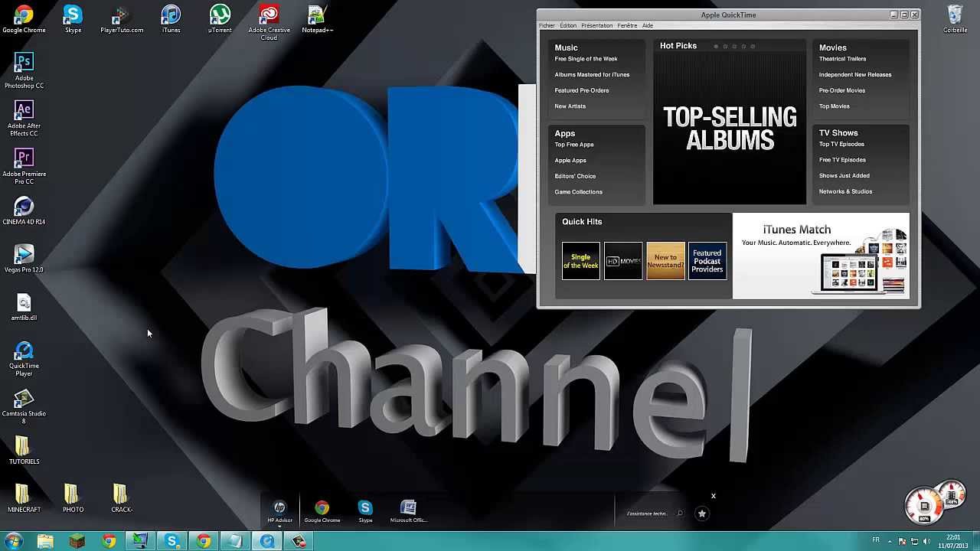The width and height of the screenshot is (980, 551).
Task: Select the QuickTime Player desktop icon
Action: pyautogui.click(x=24, y=359)
